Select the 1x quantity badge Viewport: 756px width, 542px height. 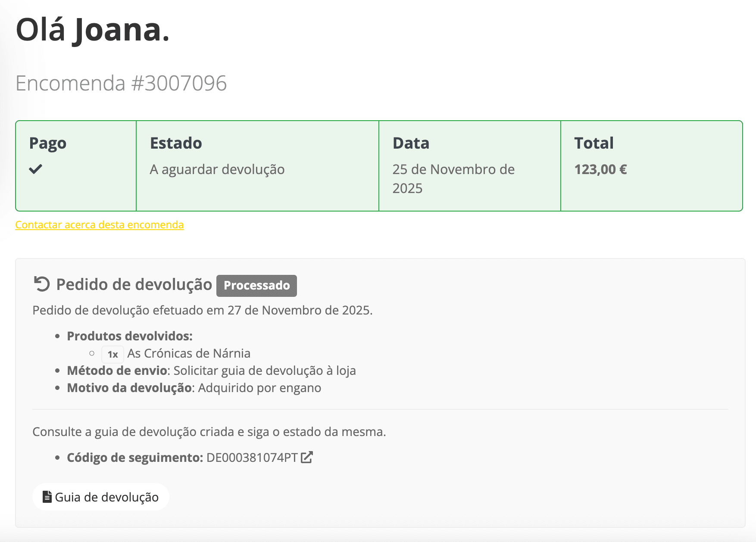[112, 354]
